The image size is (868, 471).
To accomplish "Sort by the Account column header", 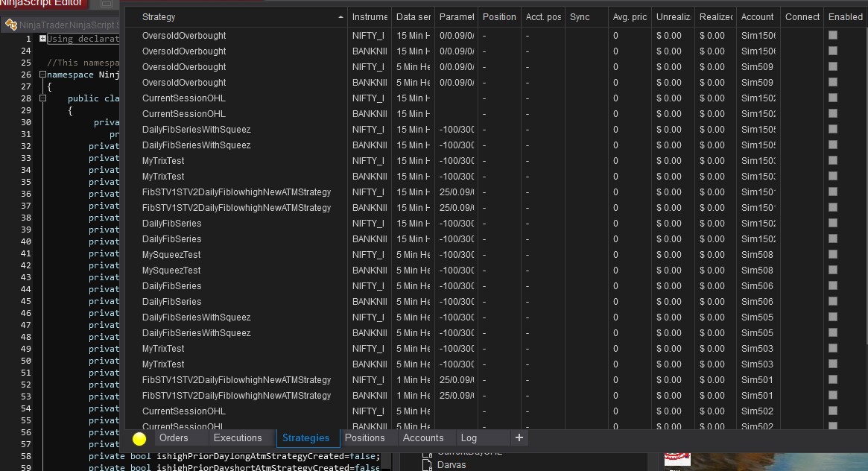I will tap(758, 17).
